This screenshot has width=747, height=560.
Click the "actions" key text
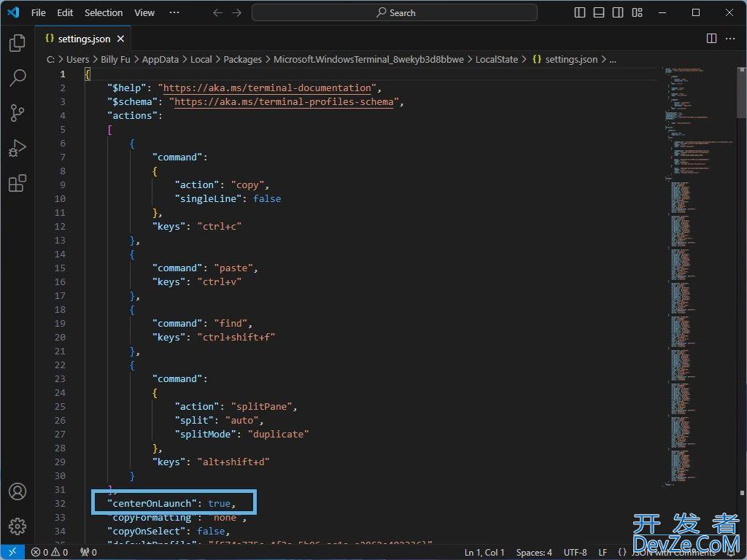tap(132, 116)
